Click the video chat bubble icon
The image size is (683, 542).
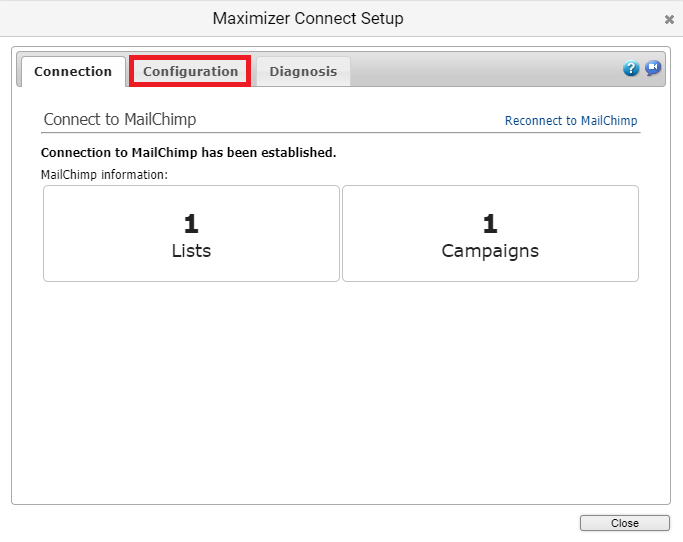pos(653,68)
